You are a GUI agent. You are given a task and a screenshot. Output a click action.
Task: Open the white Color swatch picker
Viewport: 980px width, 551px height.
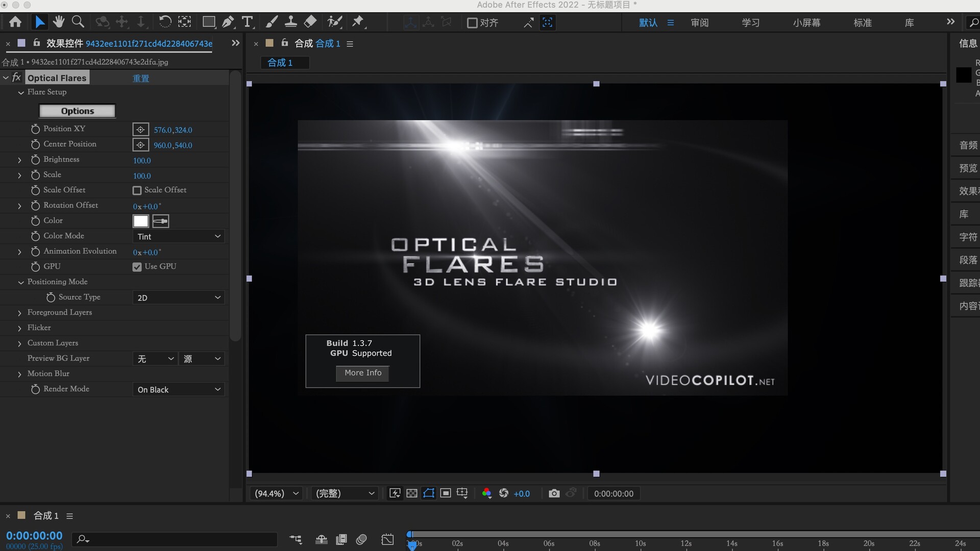pyautogui.click(x=140, y=221)
